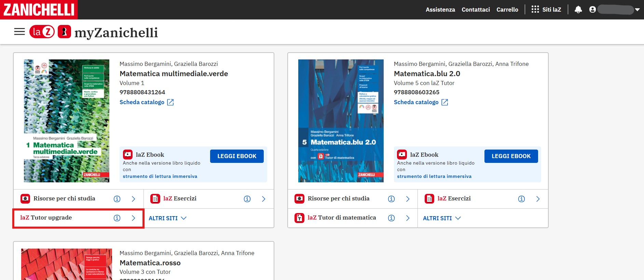Open Scheda catalogo link for Matematica.blu 2.0
Image resolution: width=644 pixels, height=280 pixels.
(416, 102)
